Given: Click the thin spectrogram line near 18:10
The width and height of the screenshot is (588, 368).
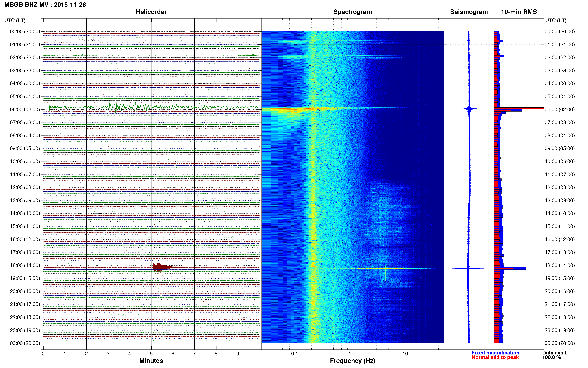Looking at the screenshot, I should pos(393,269).
